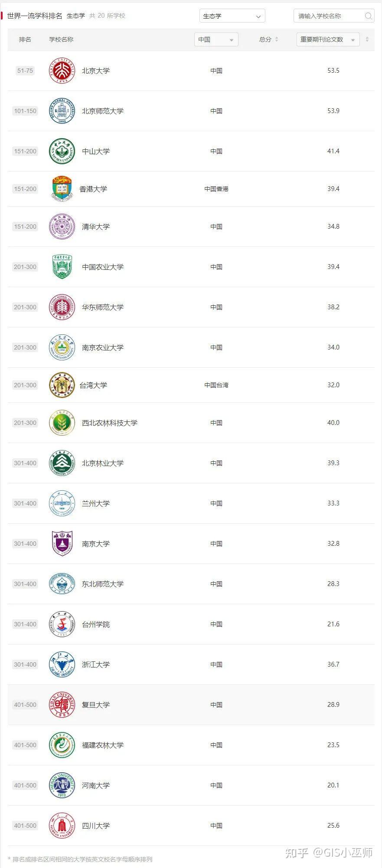Viewport: 382px width, 868px height.
Task: Sort by the indicator column arrows
Action: click(367, 39)
